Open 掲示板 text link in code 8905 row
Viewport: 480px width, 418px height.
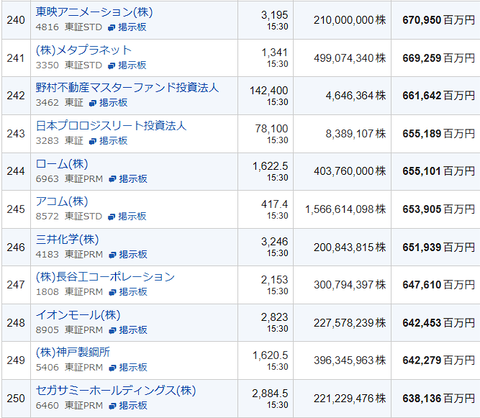133,330
